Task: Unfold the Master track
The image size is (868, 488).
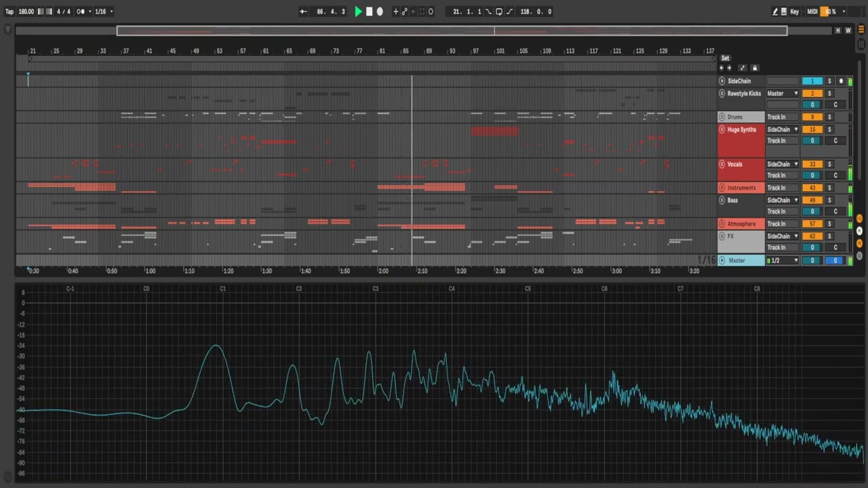Action: point(722,260)
